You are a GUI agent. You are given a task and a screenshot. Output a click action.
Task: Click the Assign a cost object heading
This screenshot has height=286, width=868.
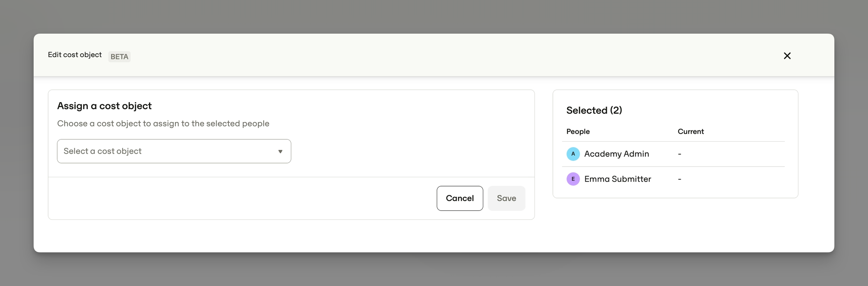(104, 106)
